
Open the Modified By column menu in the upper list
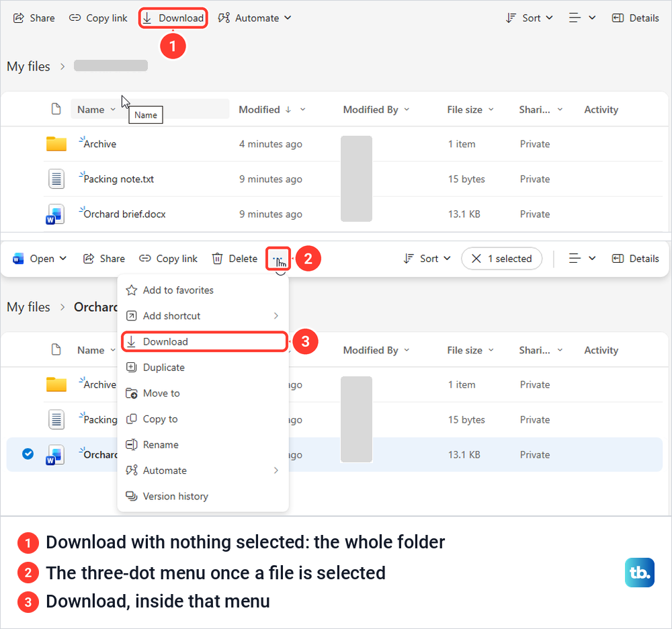pos(376,110)
